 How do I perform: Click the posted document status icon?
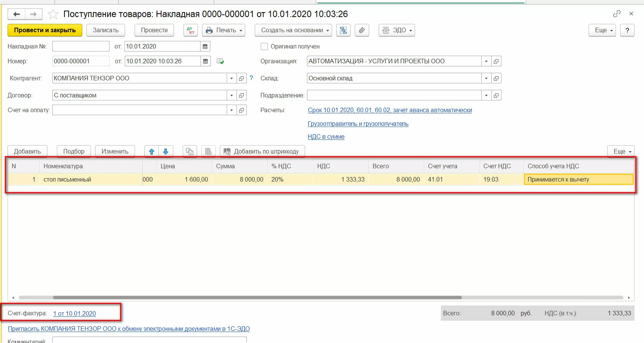coord(220,61)
